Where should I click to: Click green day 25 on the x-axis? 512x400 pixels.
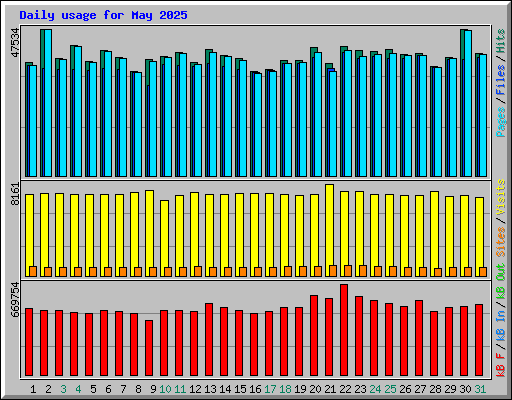[x=390, y=389]
